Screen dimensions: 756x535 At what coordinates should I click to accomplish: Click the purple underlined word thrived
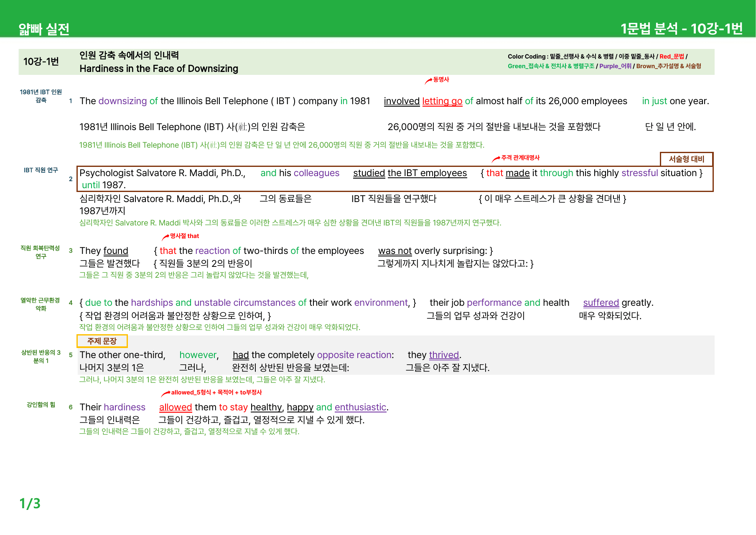(x=444, y=355)
